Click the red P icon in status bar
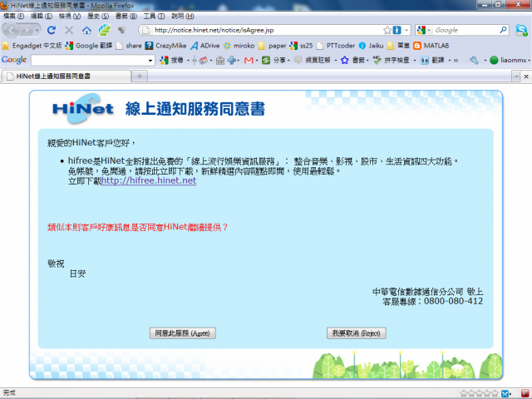This screenshot has height=399, width=532. pos(525,393)
